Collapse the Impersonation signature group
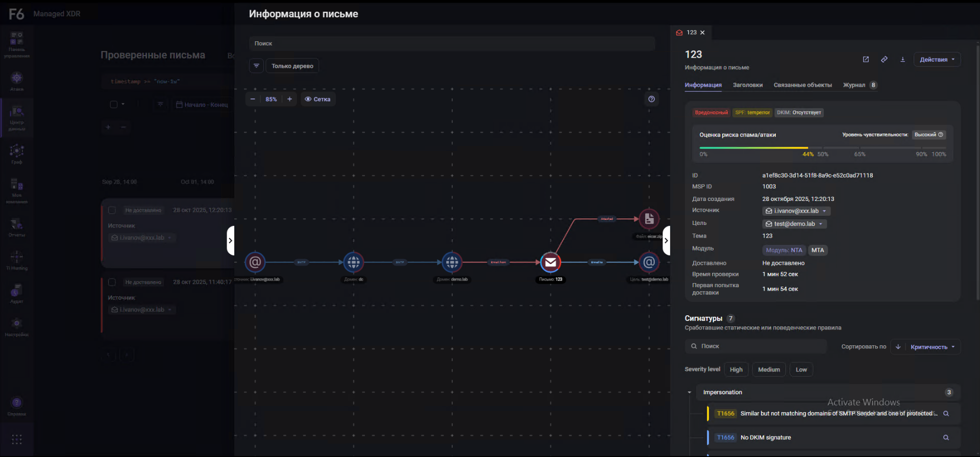The width and height of the screenshot is (980, 457). point(690,392)
